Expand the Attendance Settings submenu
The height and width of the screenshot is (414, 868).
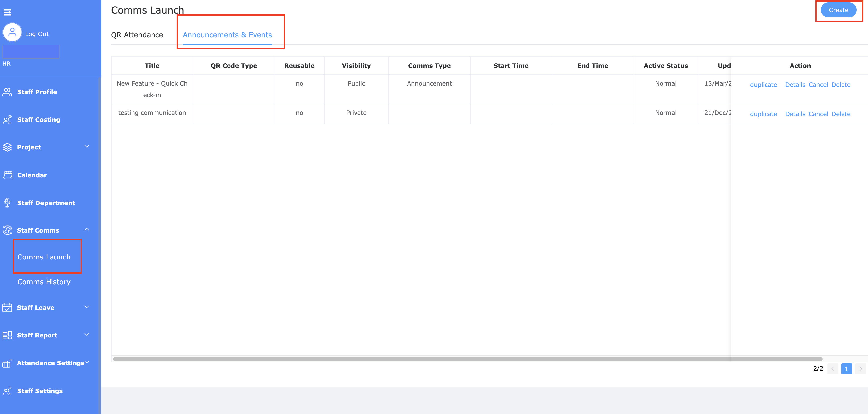[x=87, y=362]
